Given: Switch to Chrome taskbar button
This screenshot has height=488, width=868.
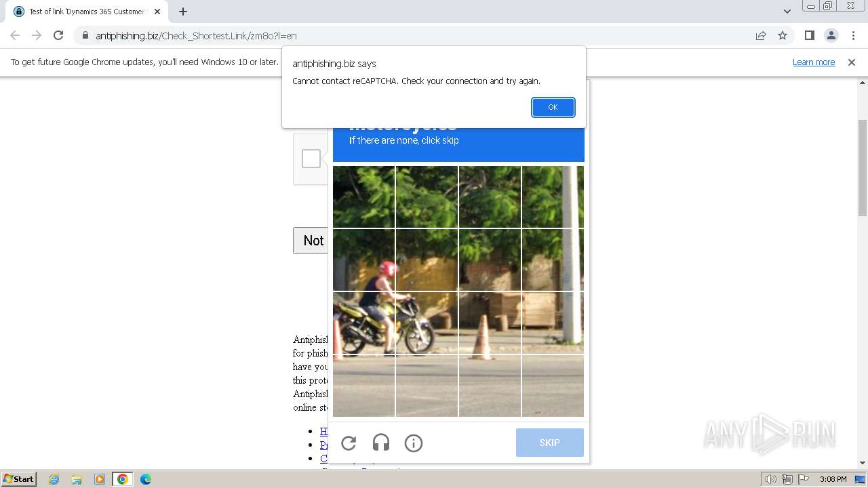Looking at the screenshot, I should coord(123,479).
